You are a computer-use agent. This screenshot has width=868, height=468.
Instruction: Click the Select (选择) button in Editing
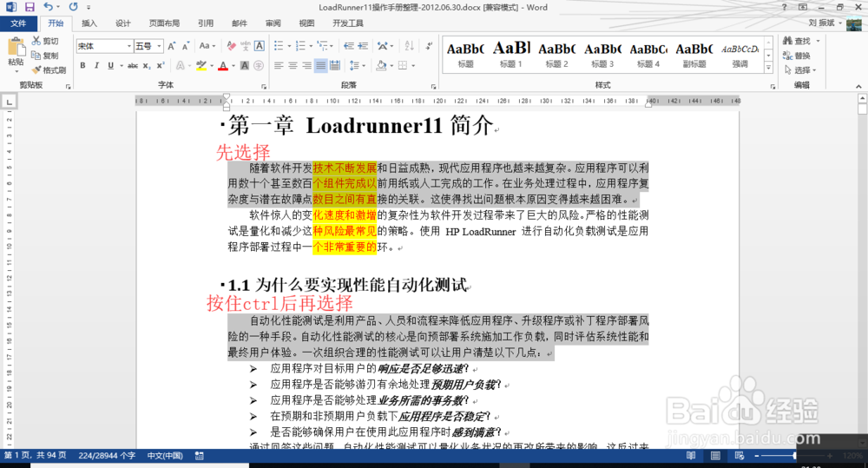[x=800, y=69]
